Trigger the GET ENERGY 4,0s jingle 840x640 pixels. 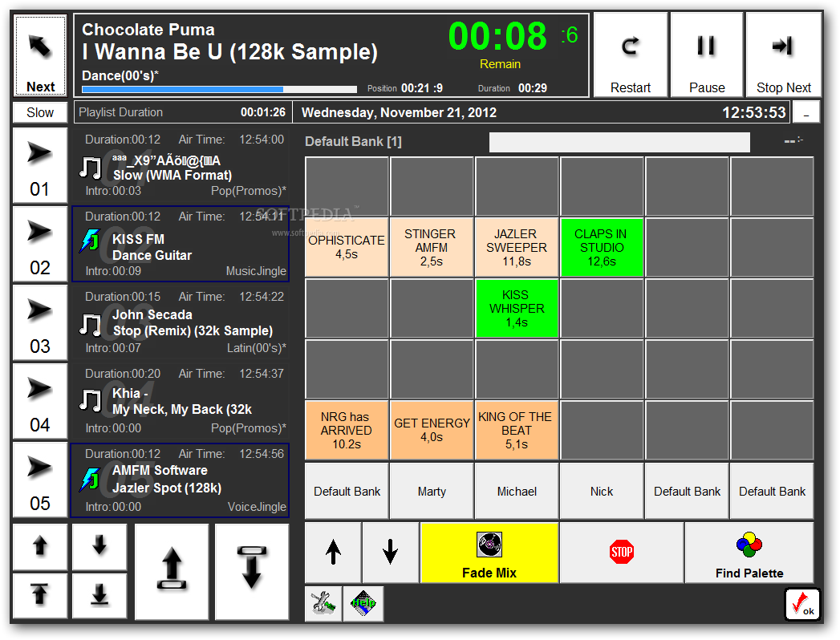[432, 430]
